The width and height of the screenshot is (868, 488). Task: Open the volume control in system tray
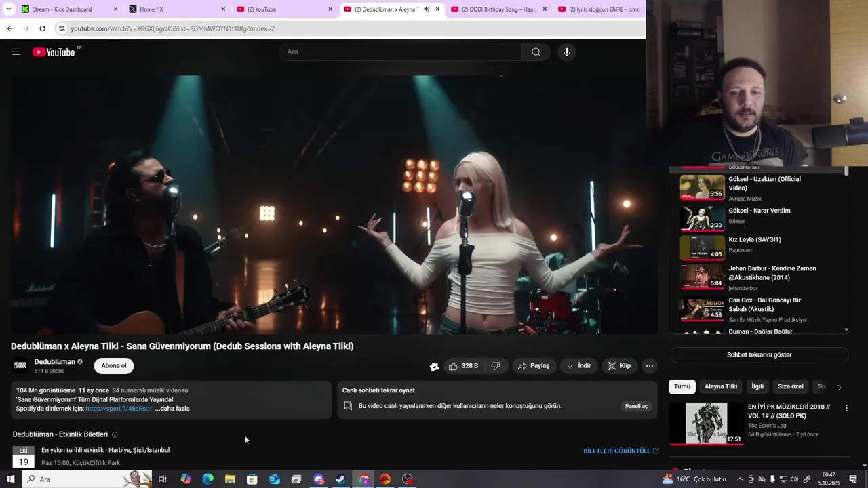pyautogui.click(x=794, y=479)
